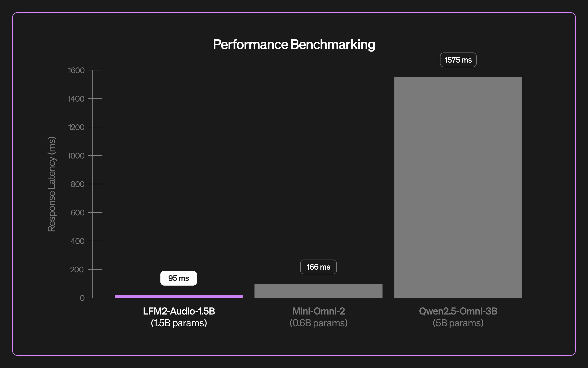This screenshot has height=368, width=588.
Task: Click the Qwen2.5-Omni-3B model name label
Action: point(458,311)
